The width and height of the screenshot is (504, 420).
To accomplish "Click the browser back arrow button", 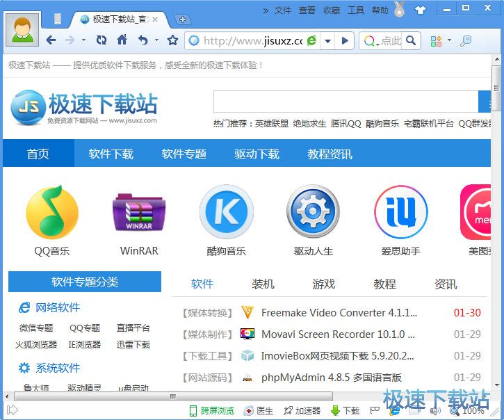I will (x=51, y=40).
